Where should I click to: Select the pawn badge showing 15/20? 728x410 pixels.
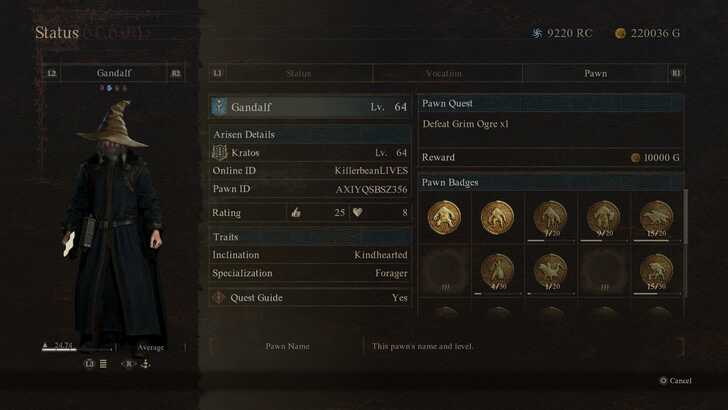pos(656,218)
